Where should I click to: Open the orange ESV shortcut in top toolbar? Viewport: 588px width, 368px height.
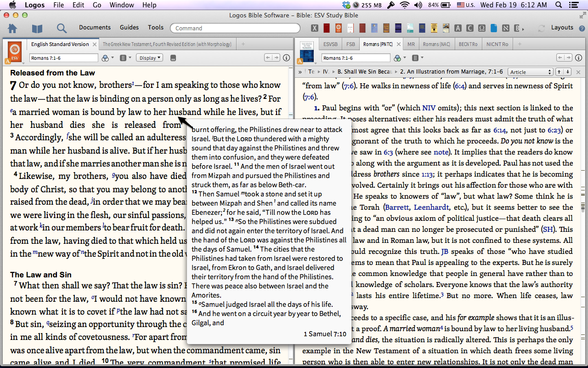[339, 28]
